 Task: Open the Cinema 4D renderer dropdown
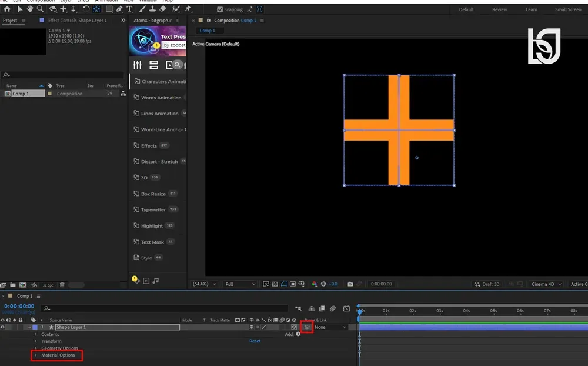point(546,284)
